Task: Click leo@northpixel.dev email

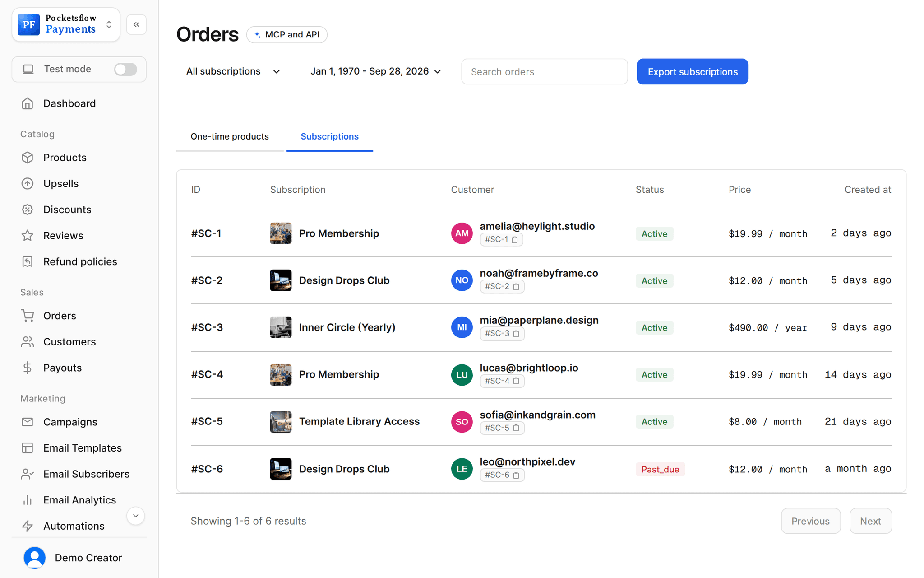Action: (x=527, y=461)
